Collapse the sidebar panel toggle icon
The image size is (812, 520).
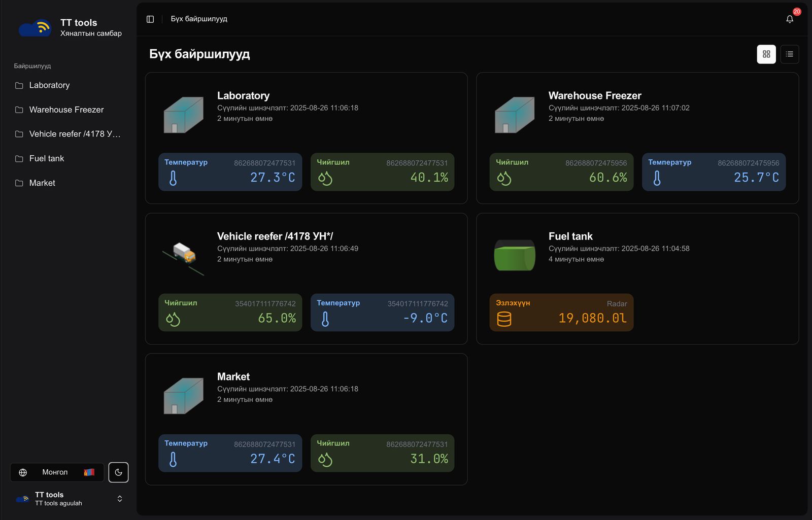pyautogui.click(x=150, y=19)
